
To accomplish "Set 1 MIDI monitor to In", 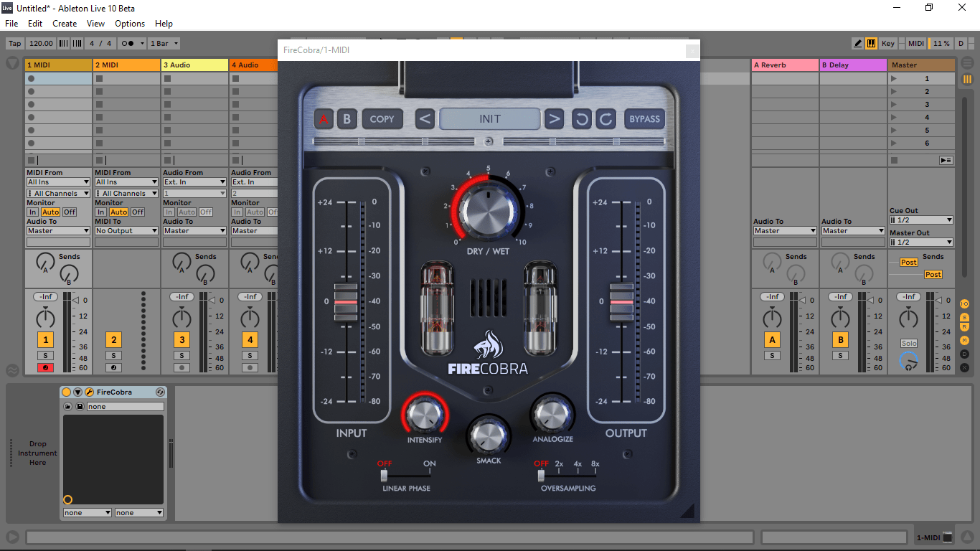I will pos(33,212).
